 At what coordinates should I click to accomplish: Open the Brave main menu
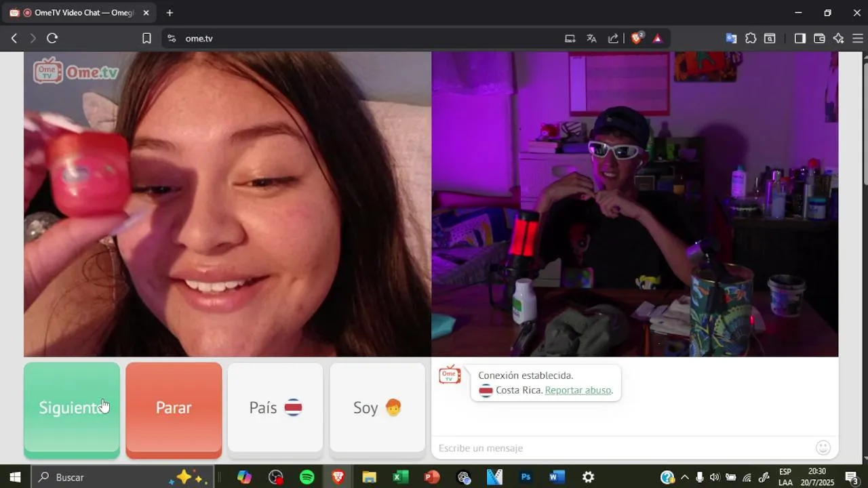click(858, 39)
